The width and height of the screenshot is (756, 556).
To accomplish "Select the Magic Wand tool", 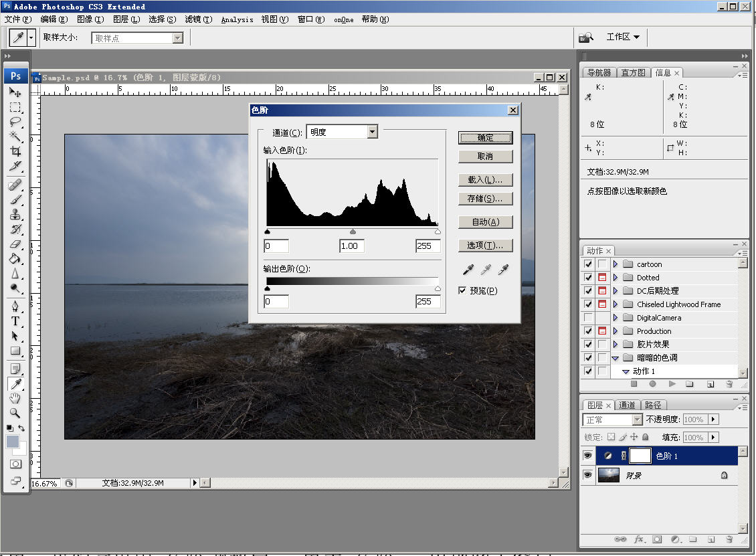I will coord(15,136).
